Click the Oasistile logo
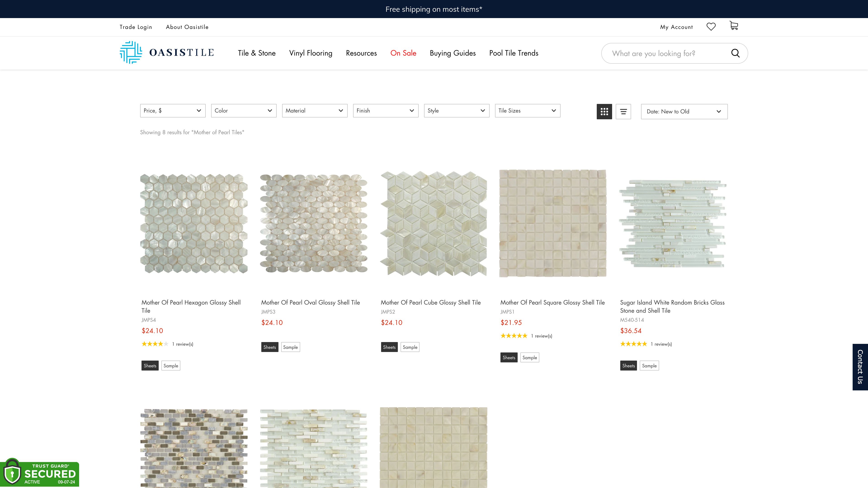This screenshot has width=868, height=488. point(167,53)
